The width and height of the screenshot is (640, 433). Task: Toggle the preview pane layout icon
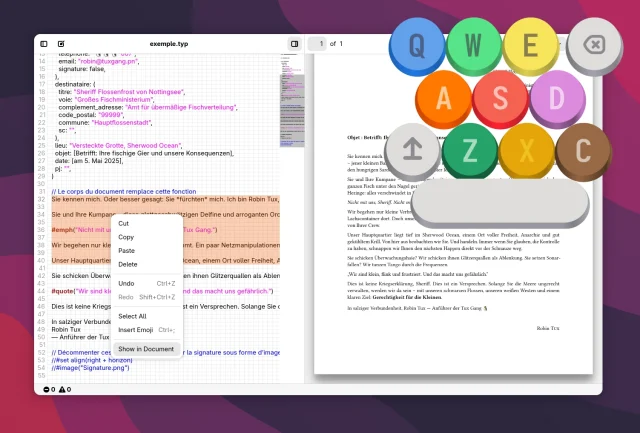click(x=294, y=44)
